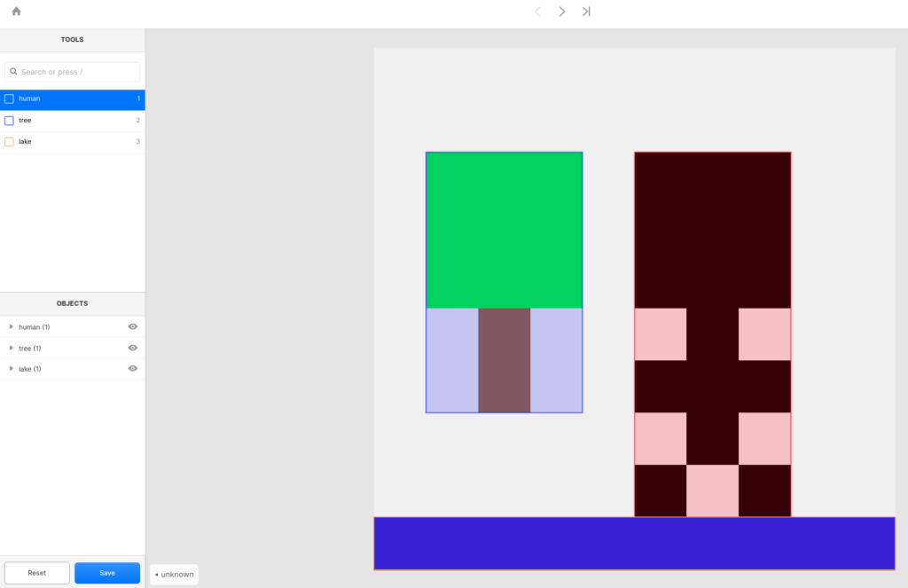
Task: Click the unknown status label
Action: click(x=175, y=575)
